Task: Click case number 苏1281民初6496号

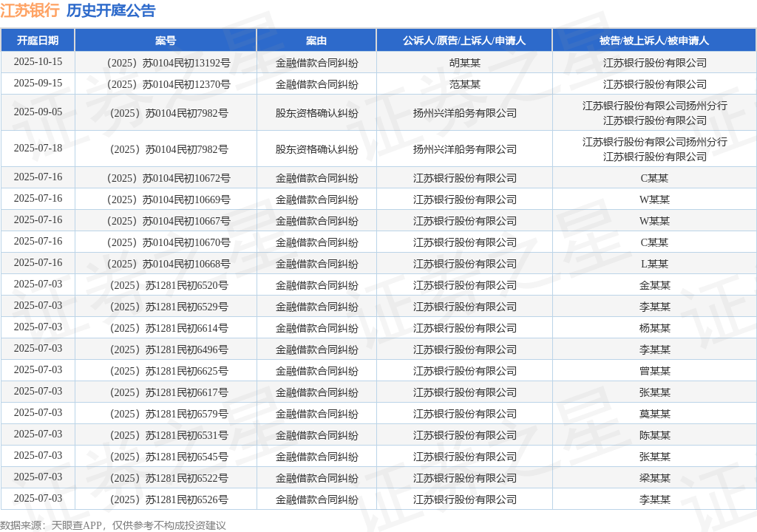Action: (186, 349)
